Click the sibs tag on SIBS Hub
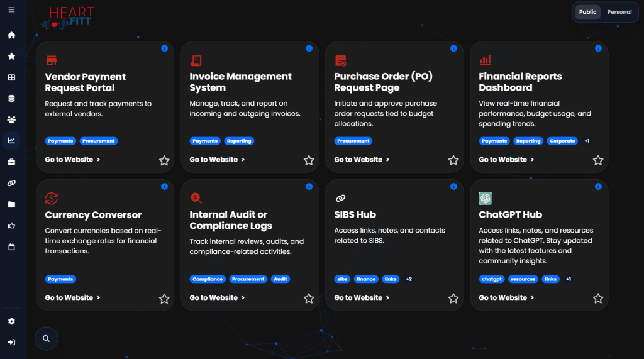Screen dimensions: 644x359 pos(342,279)
